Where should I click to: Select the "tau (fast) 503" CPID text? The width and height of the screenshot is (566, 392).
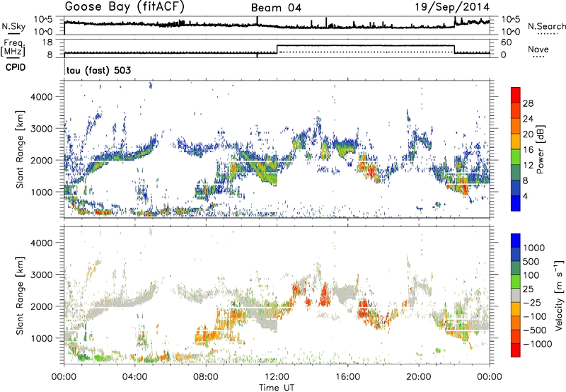[x=98, y=70]
